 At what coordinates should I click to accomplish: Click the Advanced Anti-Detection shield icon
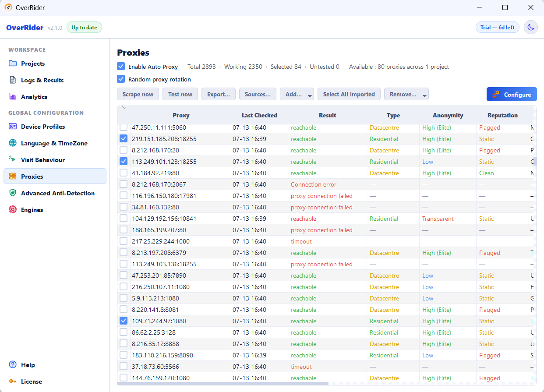pos(13,193)
